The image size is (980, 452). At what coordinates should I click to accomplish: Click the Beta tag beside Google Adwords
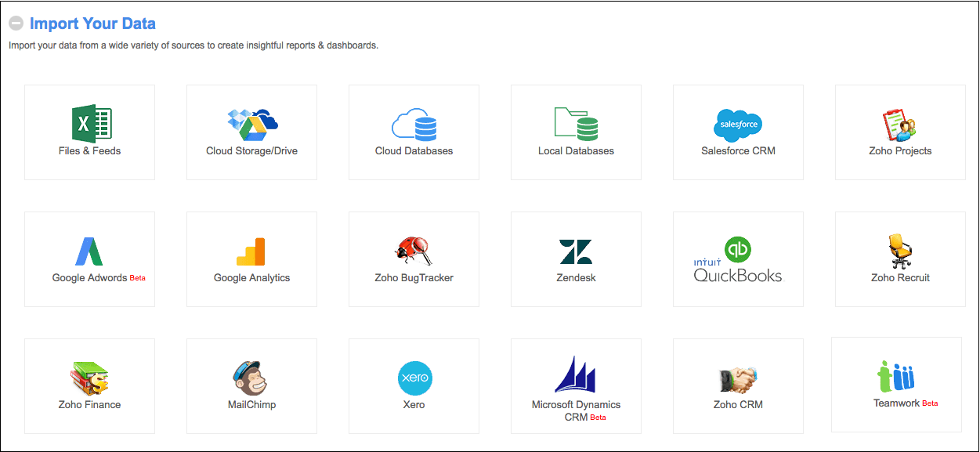click(137, 278)
